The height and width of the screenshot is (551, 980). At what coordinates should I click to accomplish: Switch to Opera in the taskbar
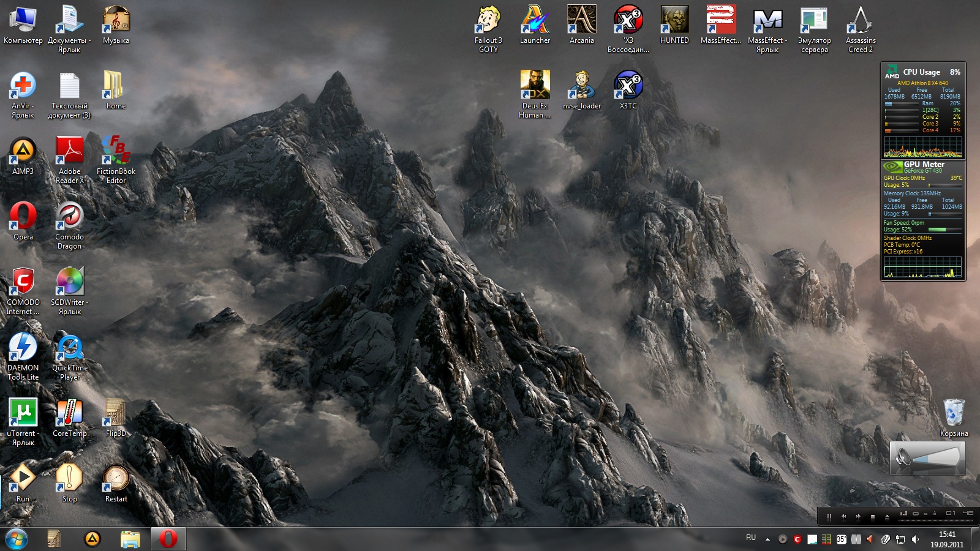(168, 539)
